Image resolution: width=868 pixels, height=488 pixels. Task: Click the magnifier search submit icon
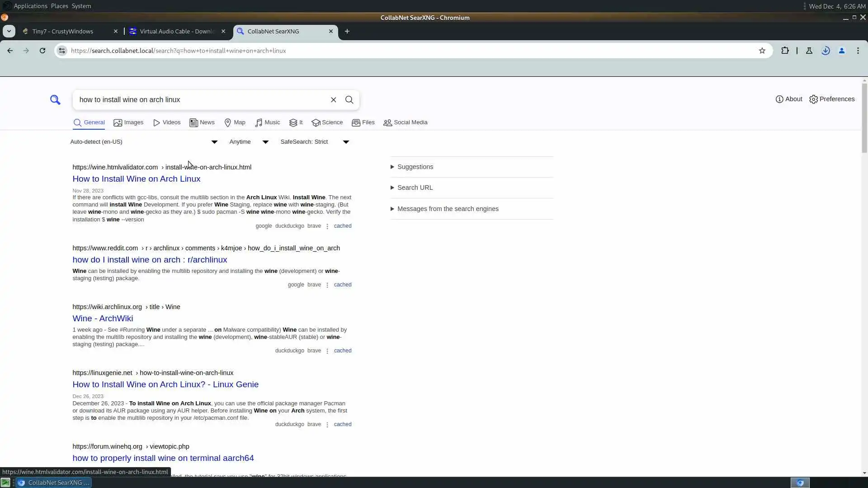click(x=349, y=100)
